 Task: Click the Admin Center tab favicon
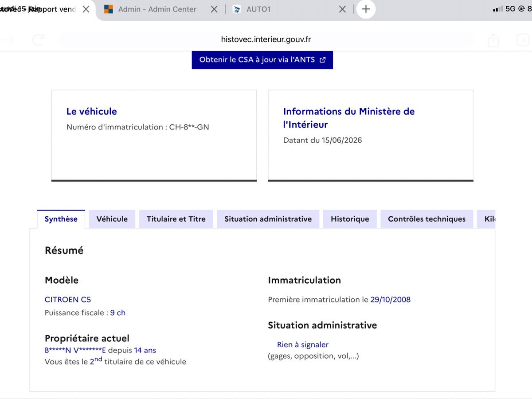click(109, 9)
